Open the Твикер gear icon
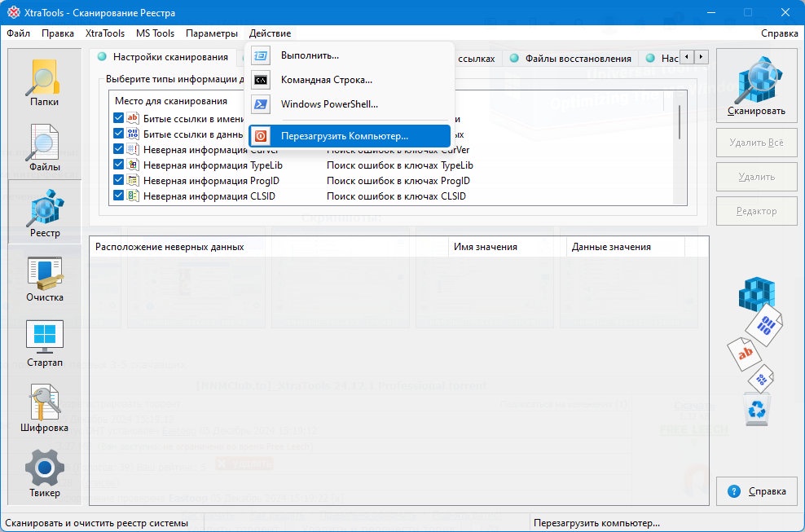This screenshot has width=805, height=532. (44, 473)
